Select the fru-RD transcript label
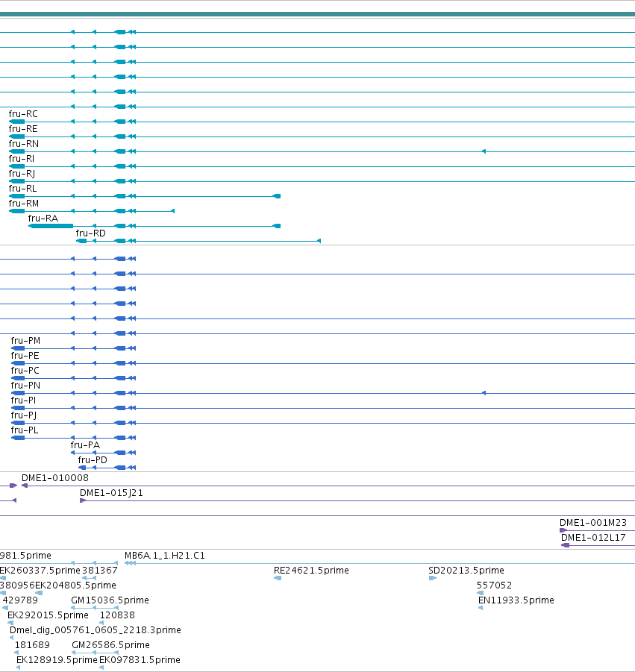 tap(90, 233)
